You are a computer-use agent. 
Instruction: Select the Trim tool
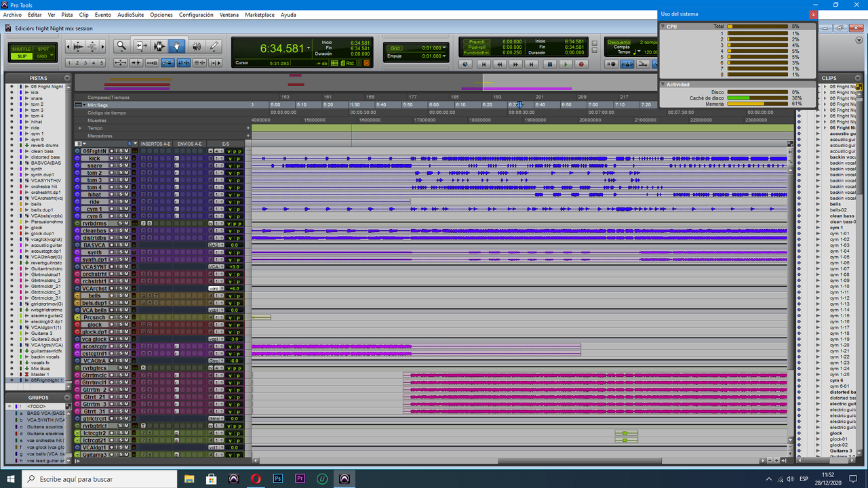coord(142,46)
